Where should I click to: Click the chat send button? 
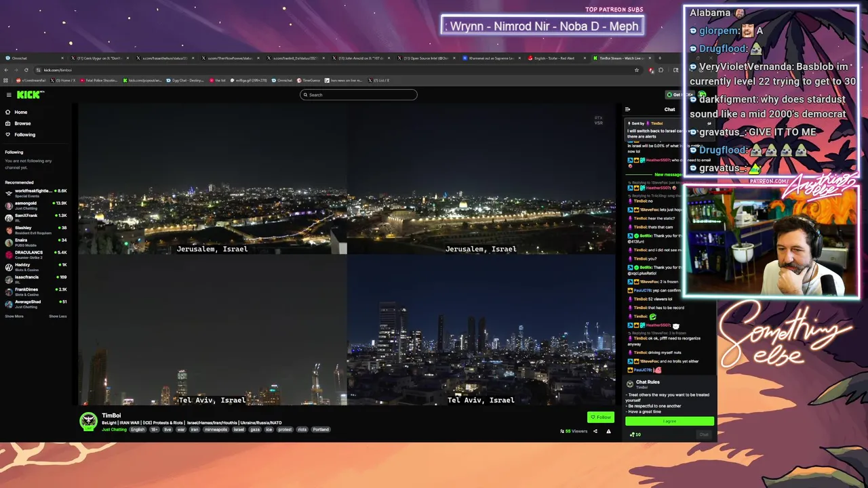(704, 434)
